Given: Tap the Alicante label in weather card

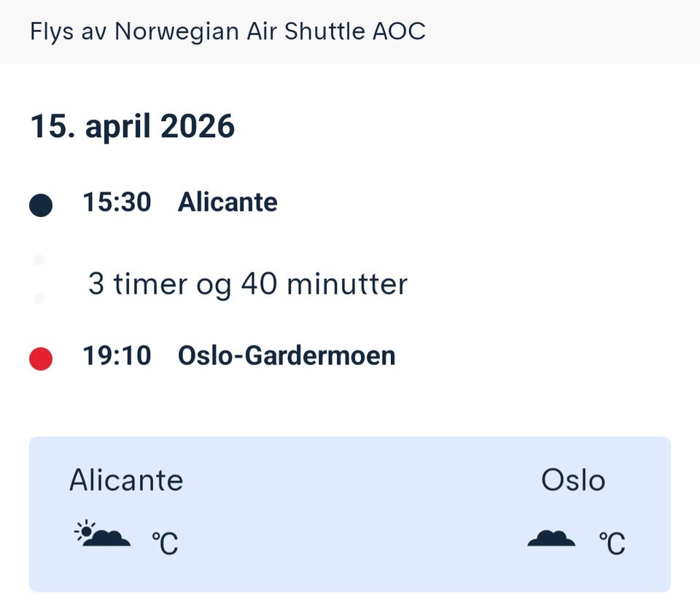Looking at the screenshot, I should (126, 481).
